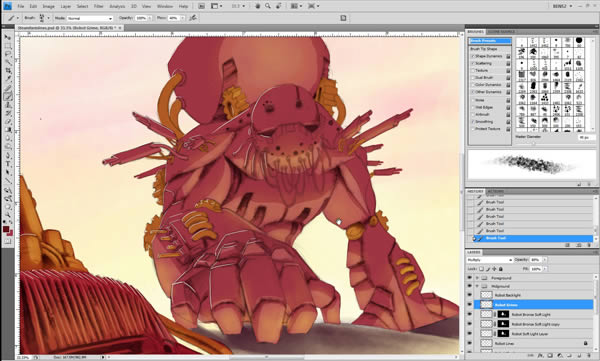Click the Rotate View tool in application bar
Image resolution: width=600 pixels, height=361 pixels.
click(279, 6)
